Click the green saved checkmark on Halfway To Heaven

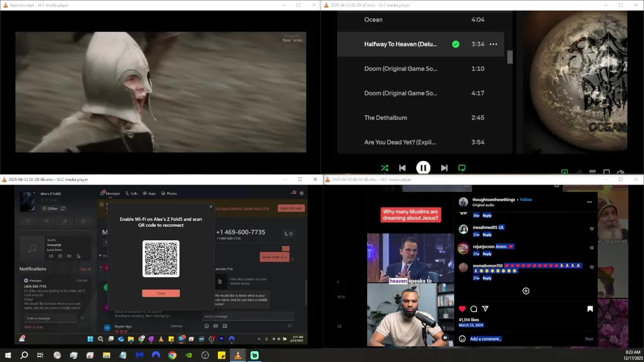tap(455, 44)
